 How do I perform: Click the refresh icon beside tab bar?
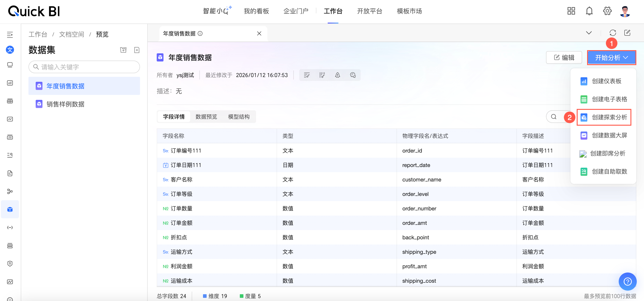[x=612, y=33]
